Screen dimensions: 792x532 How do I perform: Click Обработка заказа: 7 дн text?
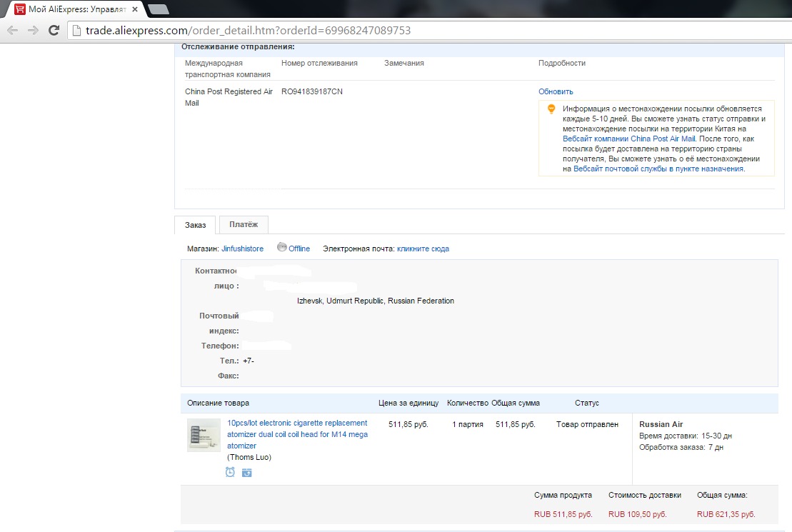681,447
